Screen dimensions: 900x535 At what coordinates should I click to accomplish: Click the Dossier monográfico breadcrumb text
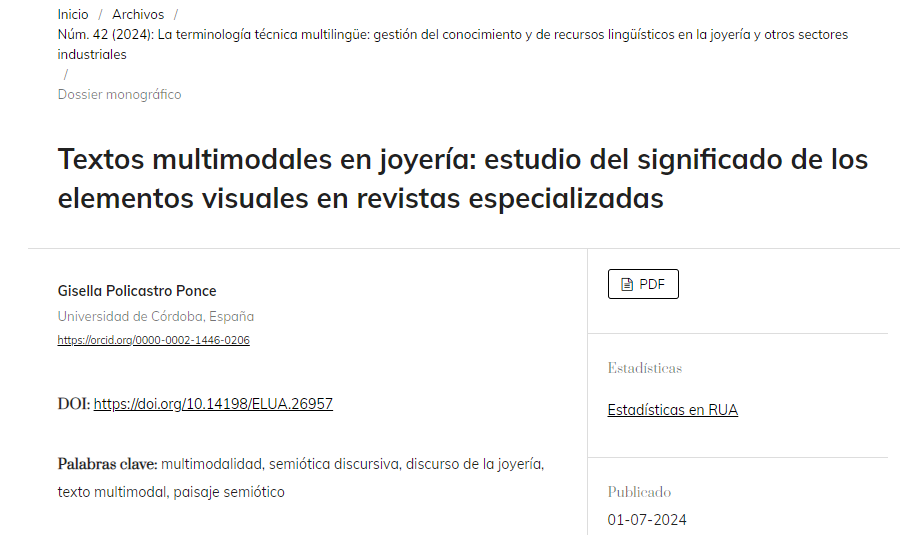point(119,94)
